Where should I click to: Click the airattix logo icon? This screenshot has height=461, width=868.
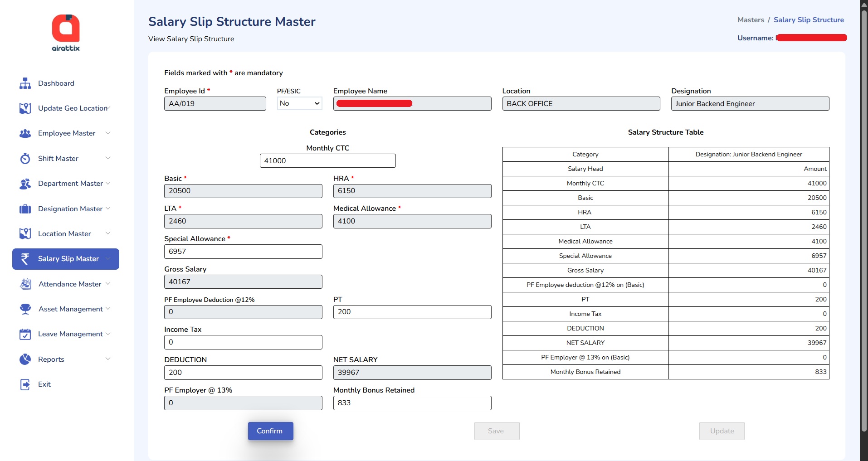pos(66,29)
